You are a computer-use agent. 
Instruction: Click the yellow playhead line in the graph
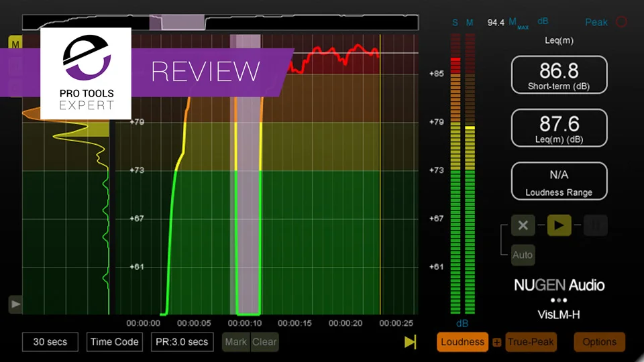[380, 174]
